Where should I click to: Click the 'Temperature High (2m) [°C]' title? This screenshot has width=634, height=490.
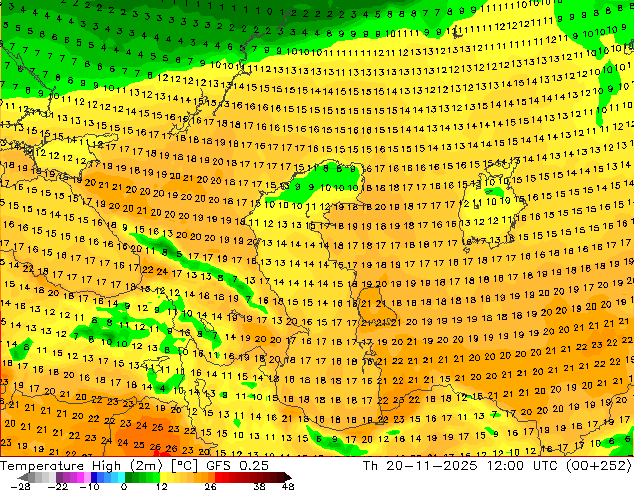tap(99, 466)
